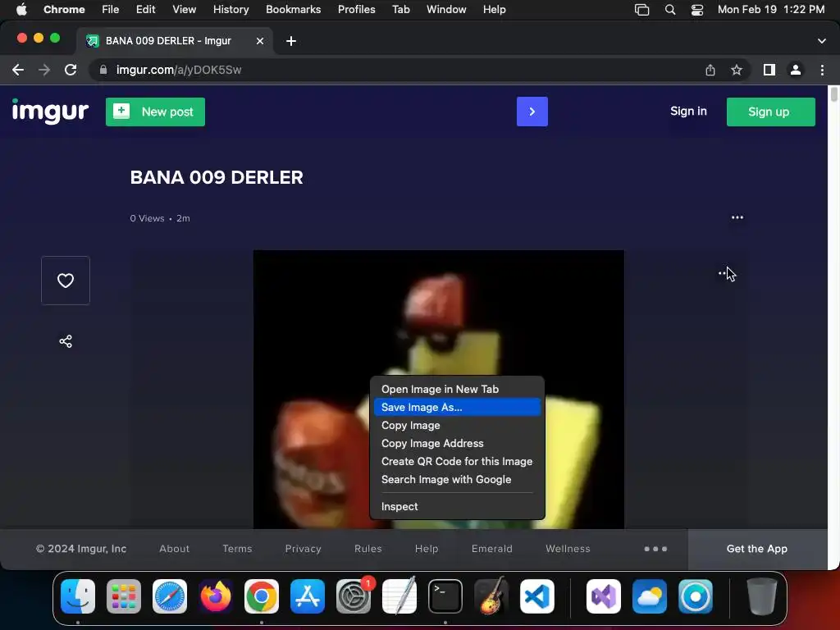Open Wellness footer link

tap(568, 549)
